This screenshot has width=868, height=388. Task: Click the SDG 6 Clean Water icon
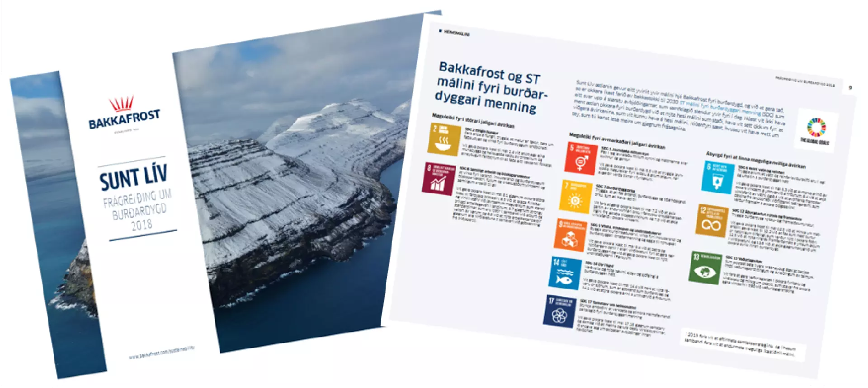pyautogui.click(x=717, y=177)
